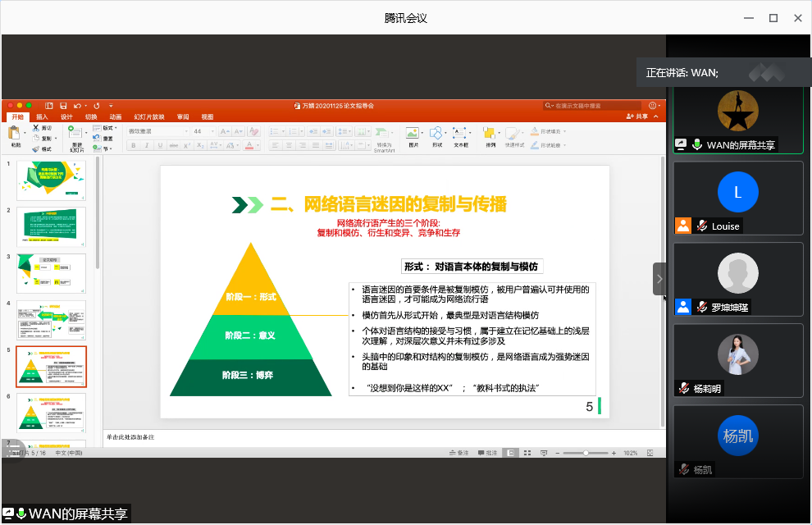This screenshot has height=525, width=812.
Task: Expand the 形状填充 shape fill dropdown
Action: coord(566,131)
